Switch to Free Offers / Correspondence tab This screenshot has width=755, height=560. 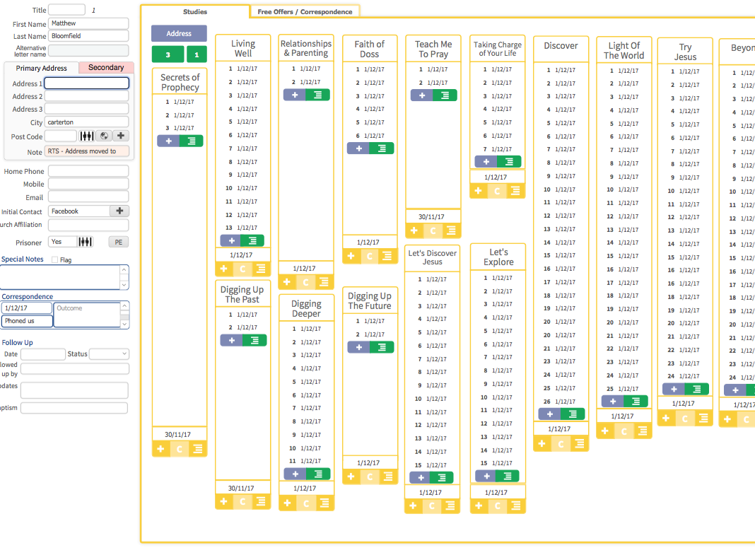305,11
